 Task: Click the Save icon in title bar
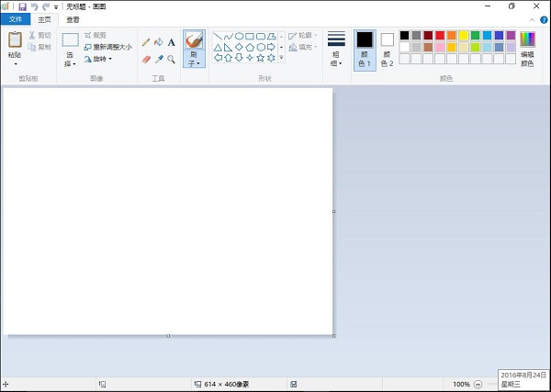click(22, 6)
